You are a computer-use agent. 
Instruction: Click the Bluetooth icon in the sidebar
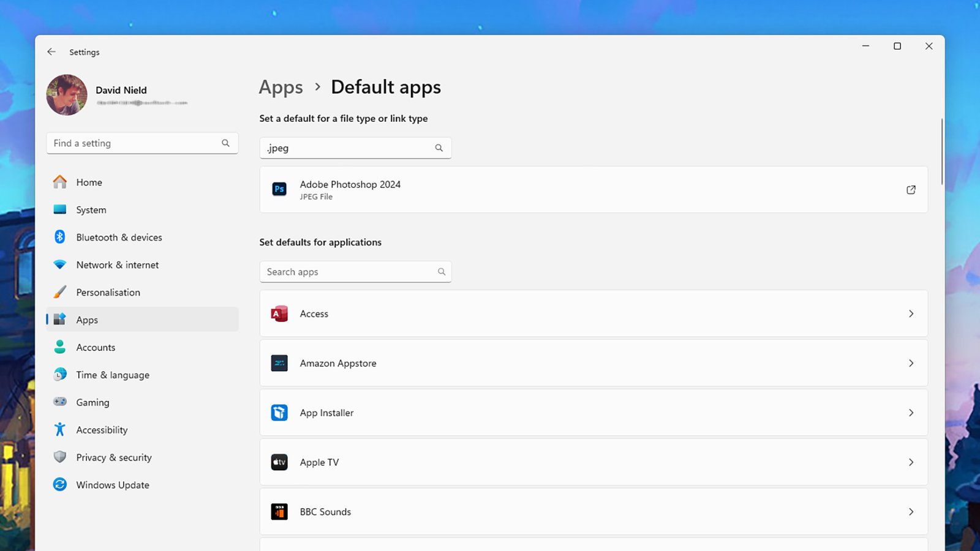coord(60,237)
